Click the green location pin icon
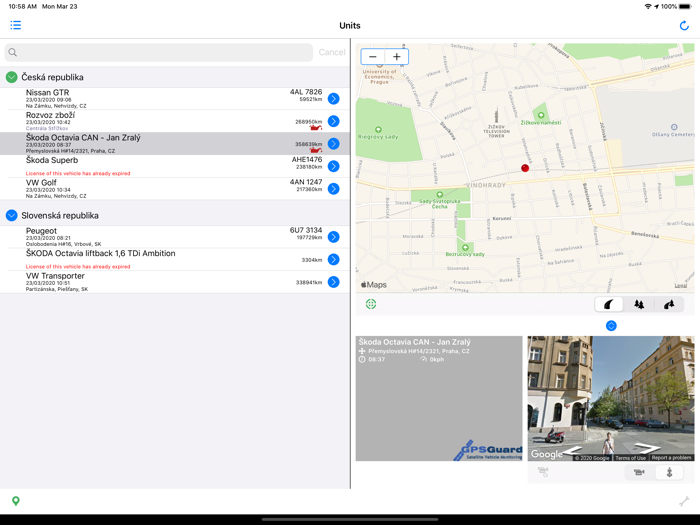 point(16,501)
